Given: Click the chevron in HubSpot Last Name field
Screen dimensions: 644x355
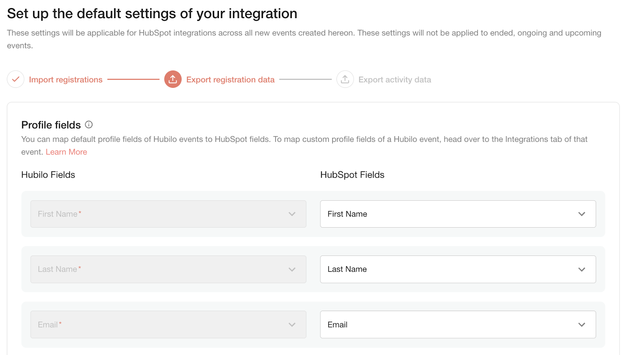Looking at the screenshot, I should coord(582,269).
